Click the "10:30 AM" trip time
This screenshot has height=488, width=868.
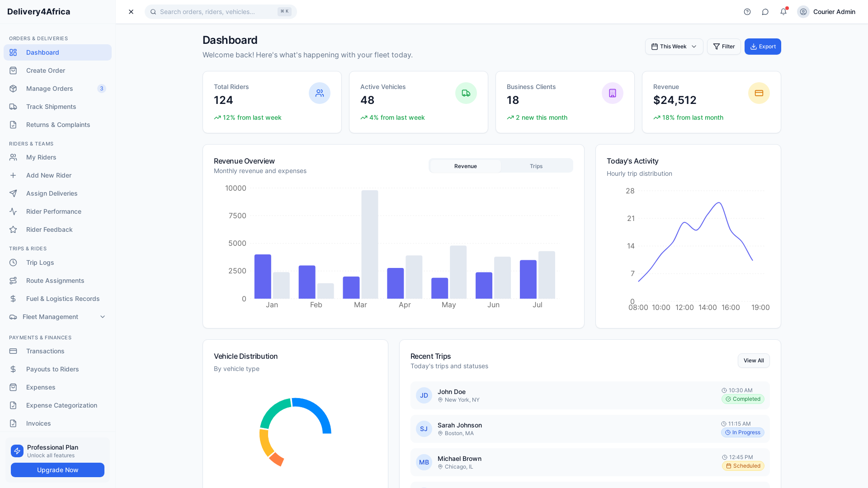741,390
